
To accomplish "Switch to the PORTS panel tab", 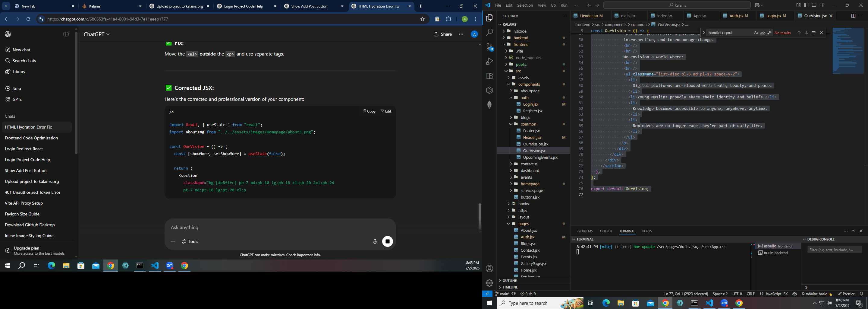I will (646, 231).
